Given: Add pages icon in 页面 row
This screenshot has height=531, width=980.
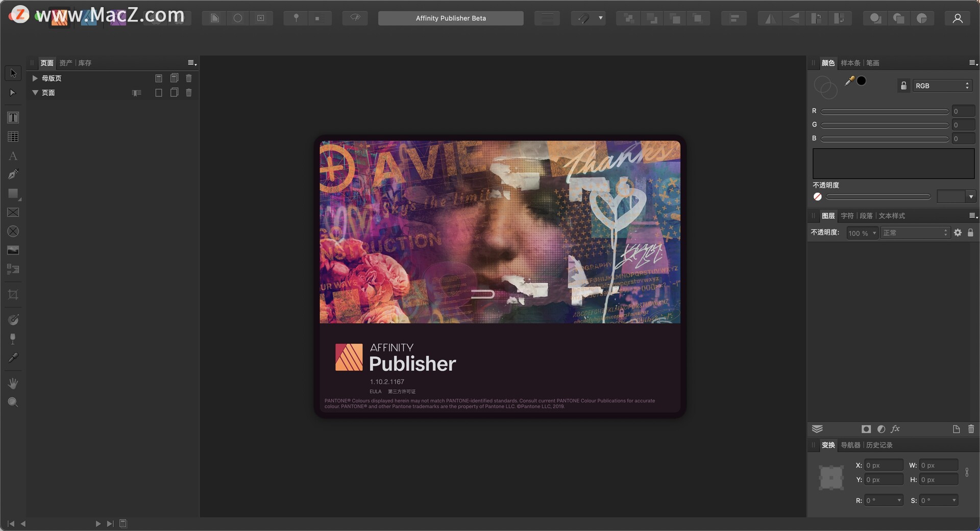Looking at the screenshot, I should (174, 92).
